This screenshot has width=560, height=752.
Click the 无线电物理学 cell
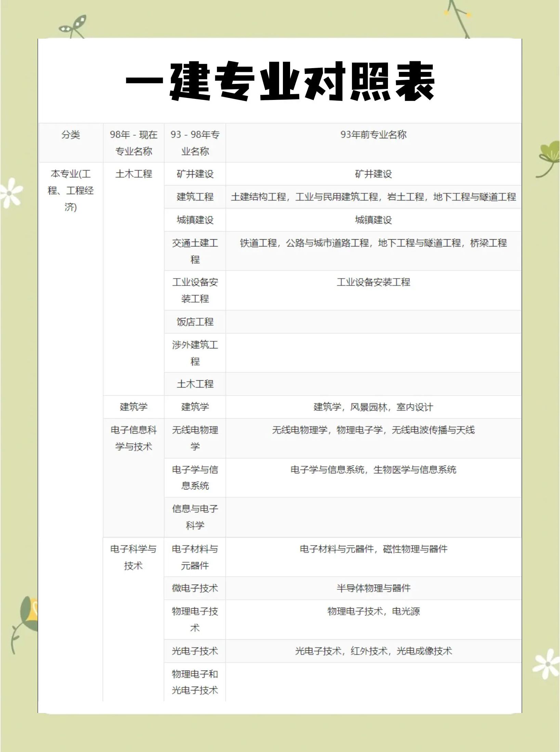195,438
